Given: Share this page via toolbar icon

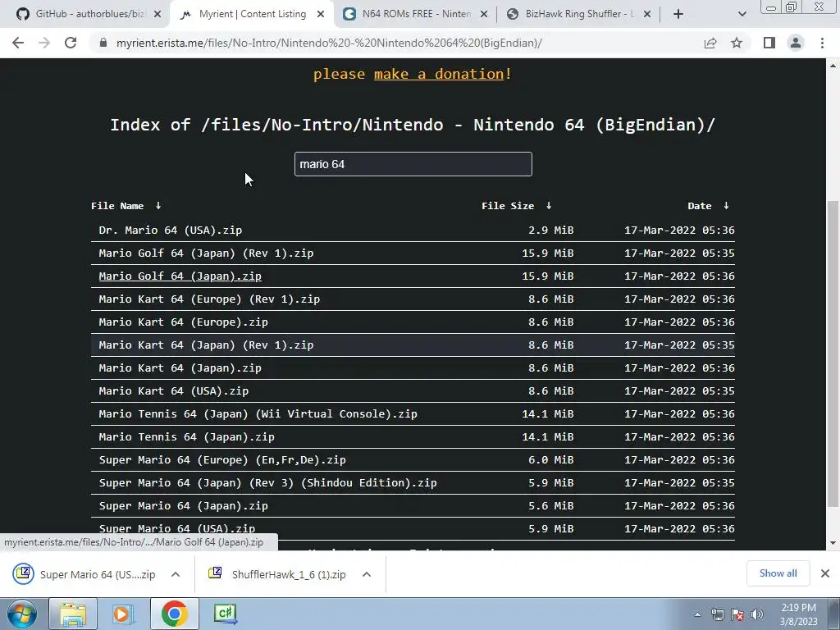Looking at the screenshot, I should pos(710,43).
